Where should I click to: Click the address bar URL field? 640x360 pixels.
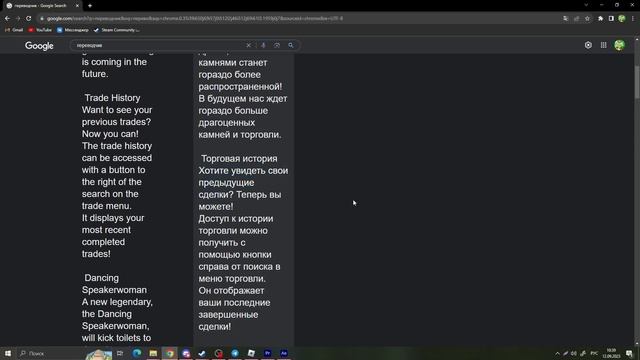click(298, 18)
